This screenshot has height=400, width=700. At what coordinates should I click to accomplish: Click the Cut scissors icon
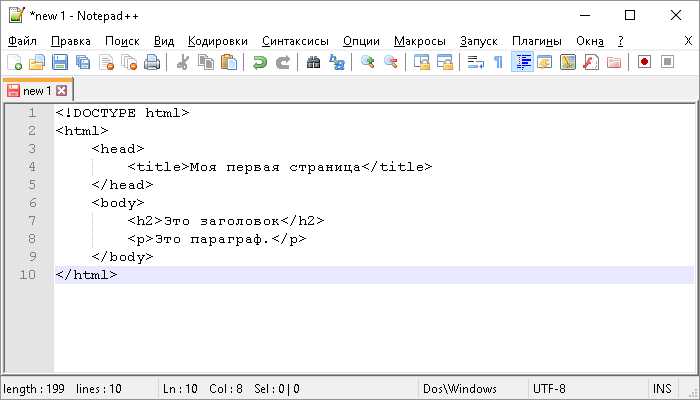pyautogui.click(x=183, y=62)
